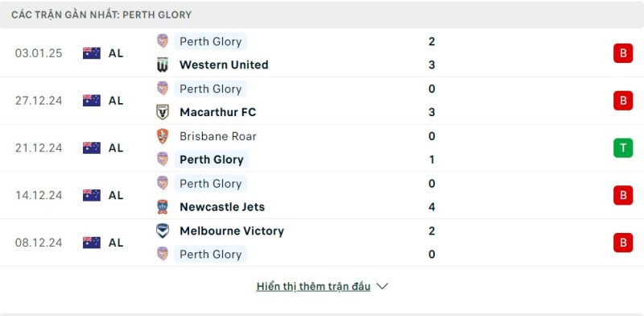Viewport: 644px width, 316px height.
Task: Open match dated 21.12.24 row
Action: (x=322, y=148)
